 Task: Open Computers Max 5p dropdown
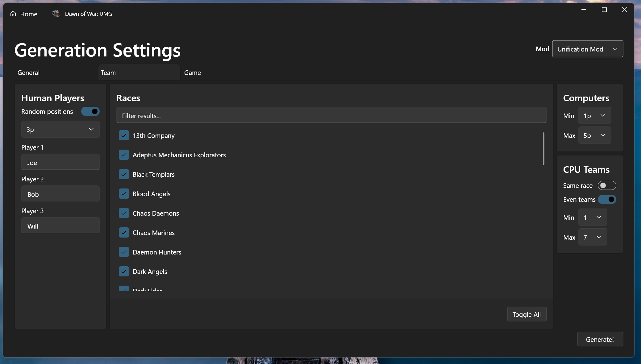click(594, 135)
